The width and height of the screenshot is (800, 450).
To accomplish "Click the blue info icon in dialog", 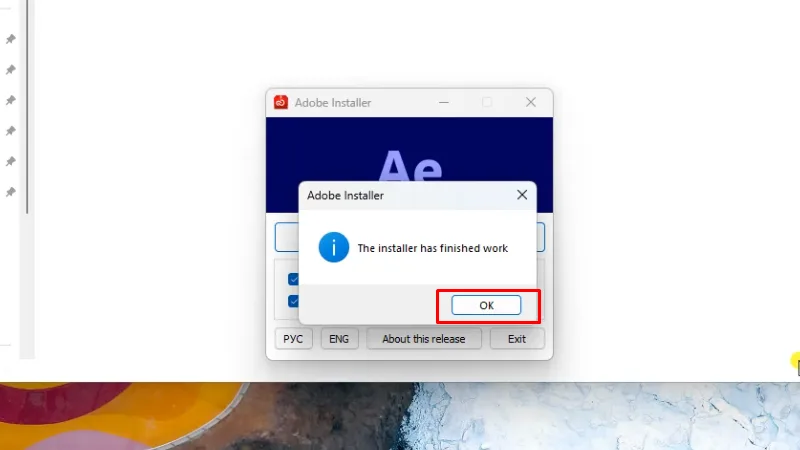I will point(334,247).
